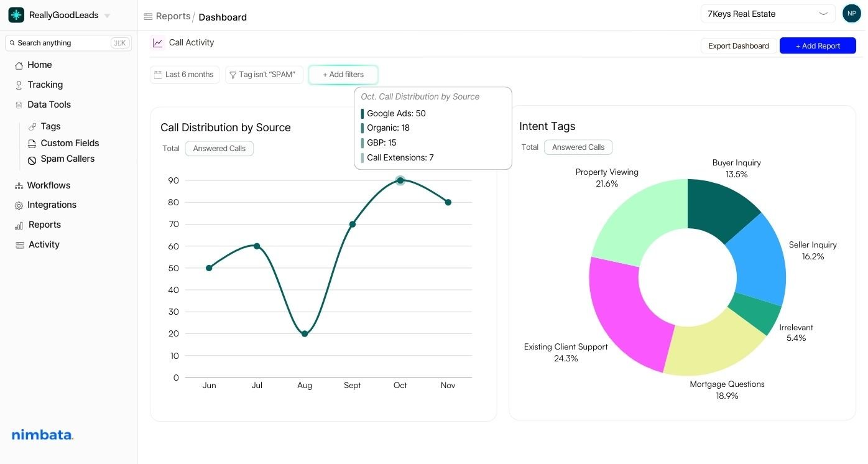The height and width of the screenshot is (464, 868).
Task: Open the 7Keys Real Estate account dropdown
Action: (768, 14)
